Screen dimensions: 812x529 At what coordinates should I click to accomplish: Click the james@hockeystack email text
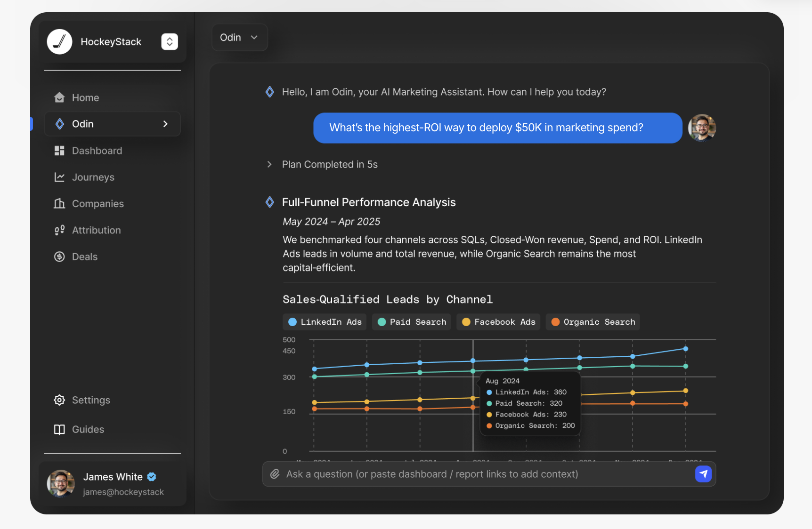click(123, 492)
